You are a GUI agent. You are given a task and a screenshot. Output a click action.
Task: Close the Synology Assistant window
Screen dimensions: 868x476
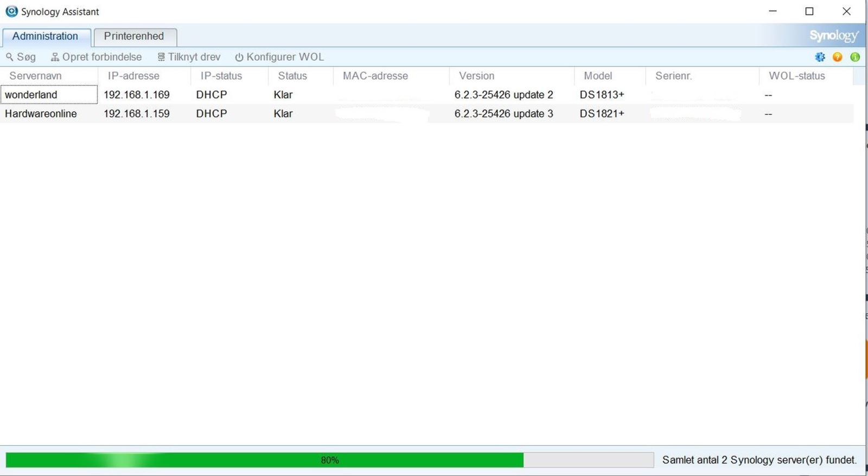pyautogui.click(x=846, y=11)
